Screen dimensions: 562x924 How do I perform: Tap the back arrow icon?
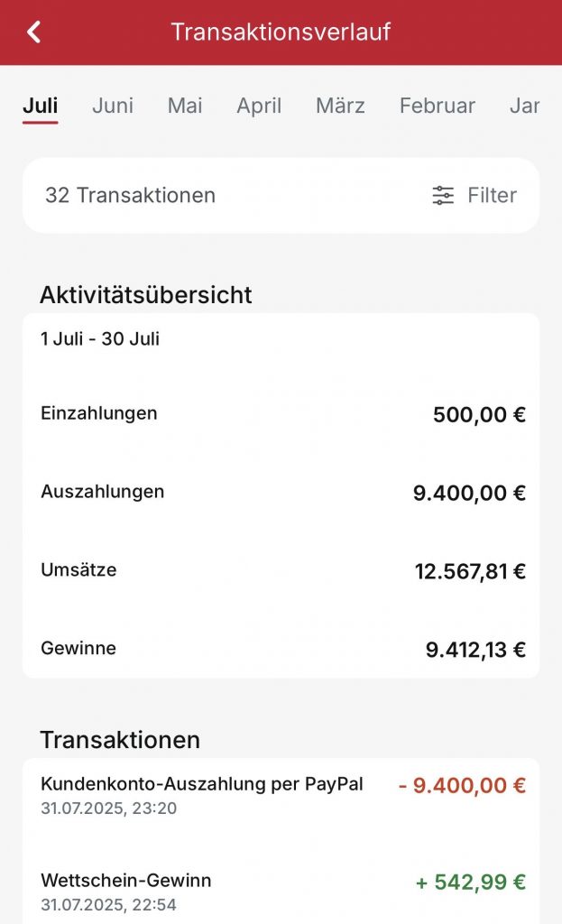(x=34, y=32)
